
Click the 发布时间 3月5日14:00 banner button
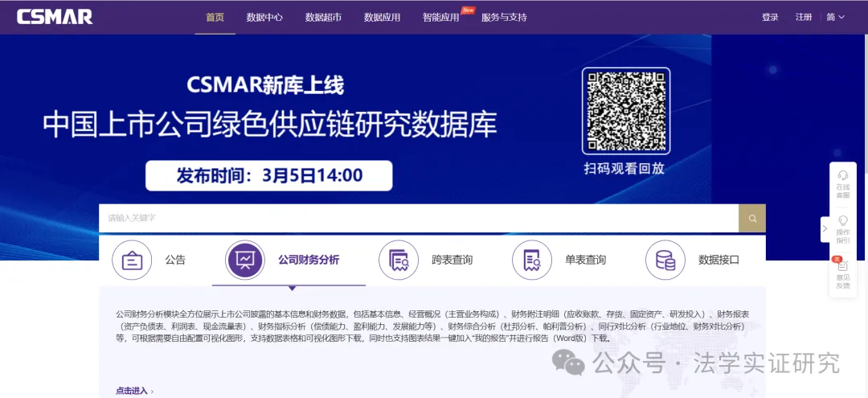click(269, 176)
